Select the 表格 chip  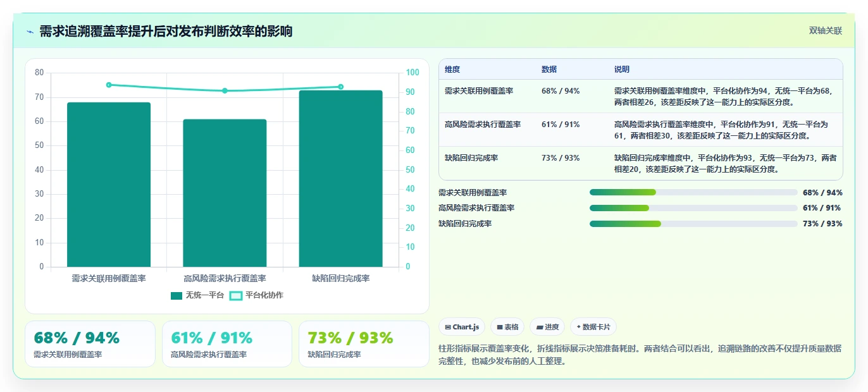507,327
